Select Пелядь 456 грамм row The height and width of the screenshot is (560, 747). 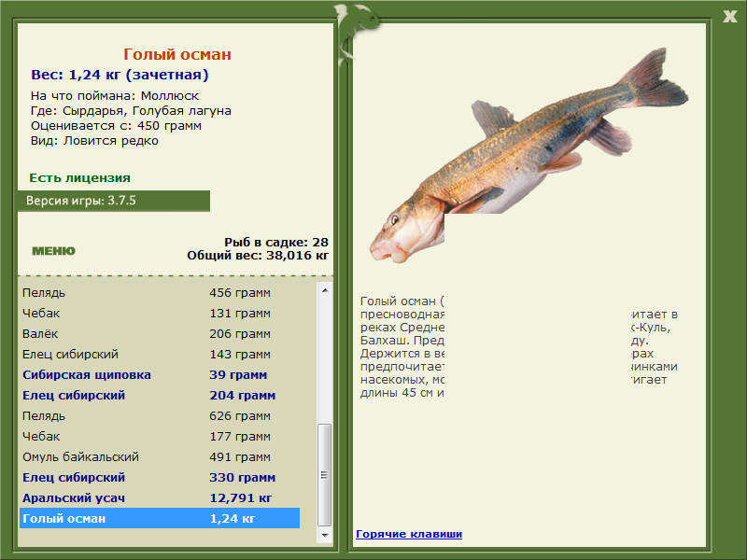coord(160,293)
